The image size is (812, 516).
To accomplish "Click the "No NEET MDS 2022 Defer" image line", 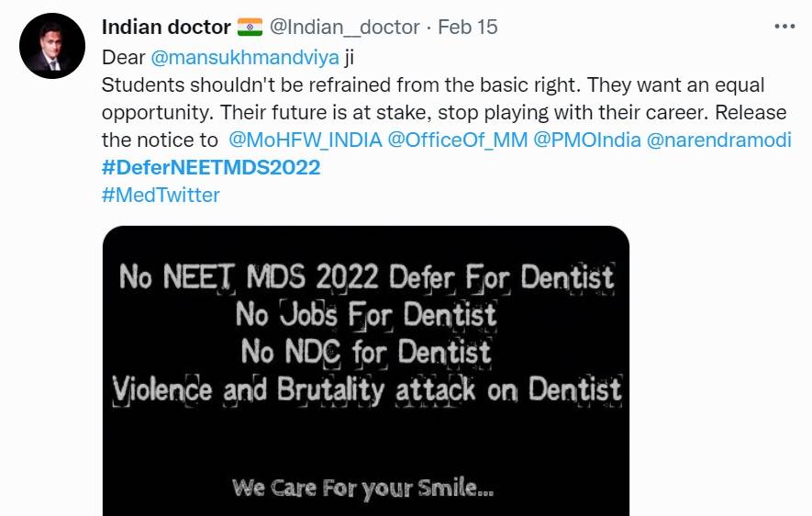I will click(366, 276).
